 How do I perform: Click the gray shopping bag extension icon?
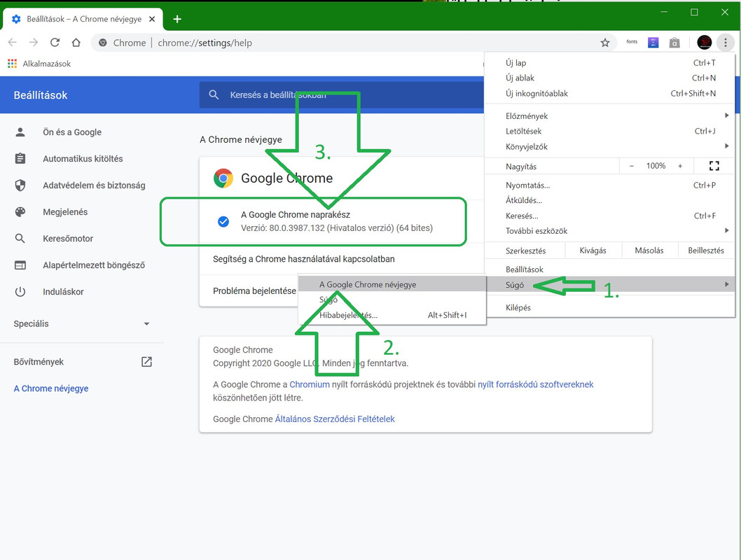click(x=674, y=43)
